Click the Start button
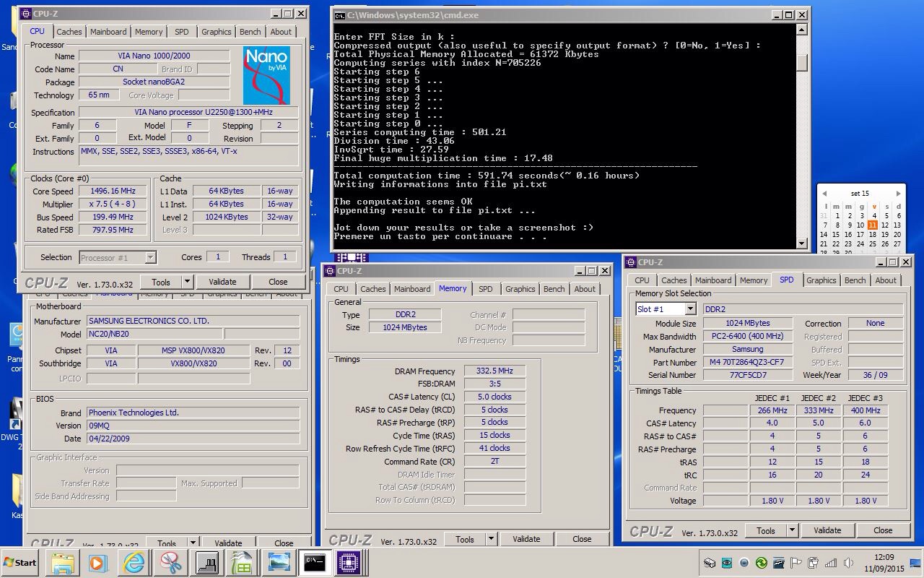The image size is (924, 578). click(x=20, y=563)
